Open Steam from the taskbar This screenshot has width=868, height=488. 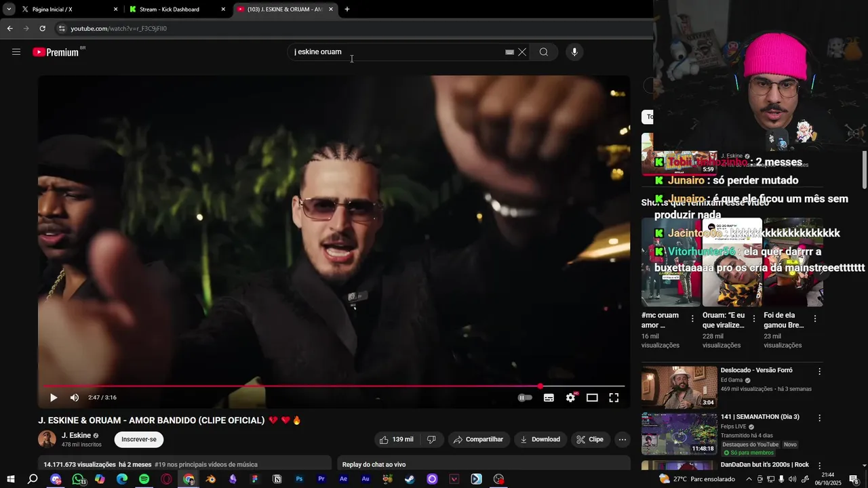point(410,479)
